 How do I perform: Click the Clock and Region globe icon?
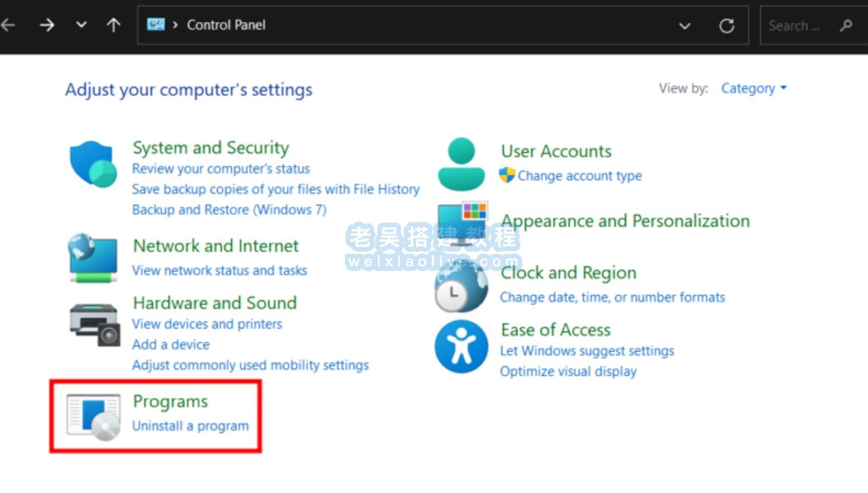461,287
